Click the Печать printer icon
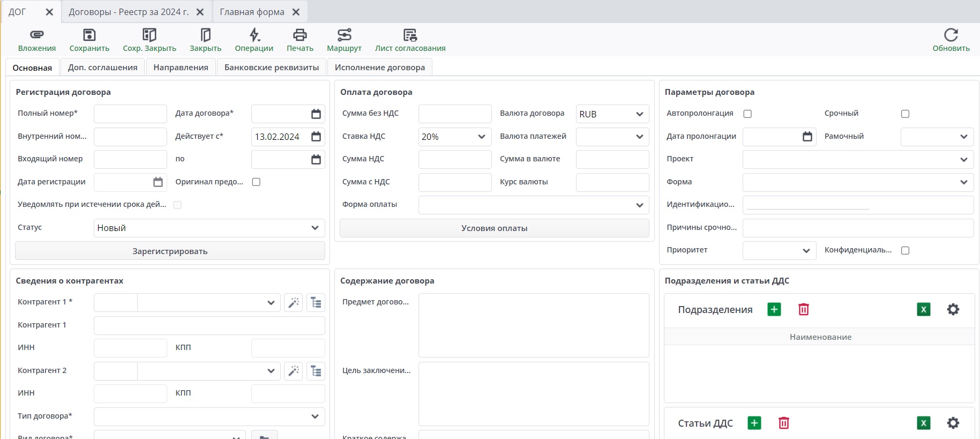980x439 pixels. [300, 35]
